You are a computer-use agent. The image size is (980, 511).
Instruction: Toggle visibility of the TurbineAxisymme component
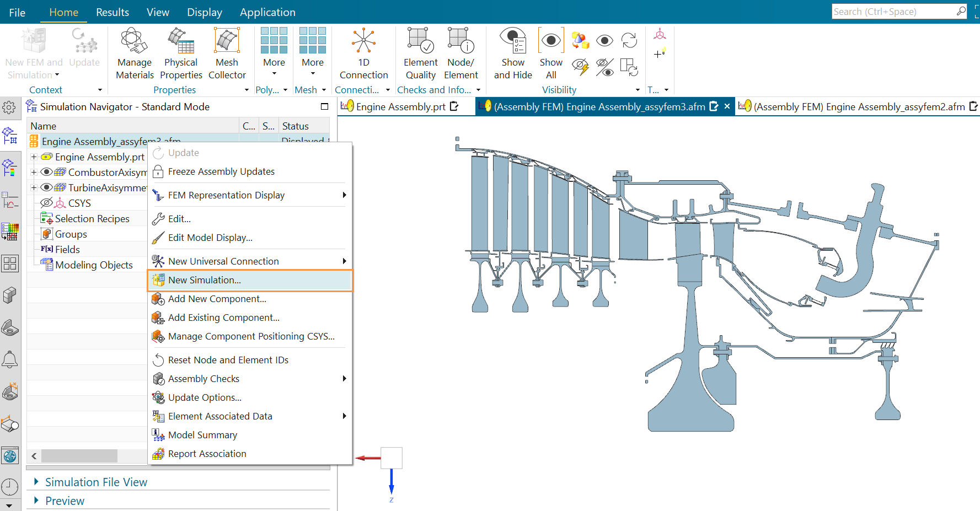click(47, 188)
